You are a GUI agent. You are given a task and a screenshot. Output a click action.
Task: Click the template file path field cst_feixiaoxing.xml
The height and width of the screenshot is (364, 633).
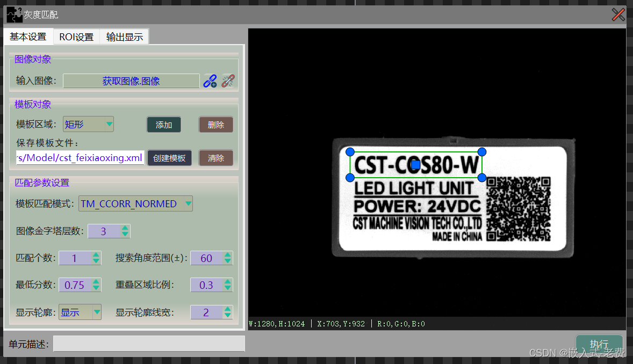click(80, 158)
